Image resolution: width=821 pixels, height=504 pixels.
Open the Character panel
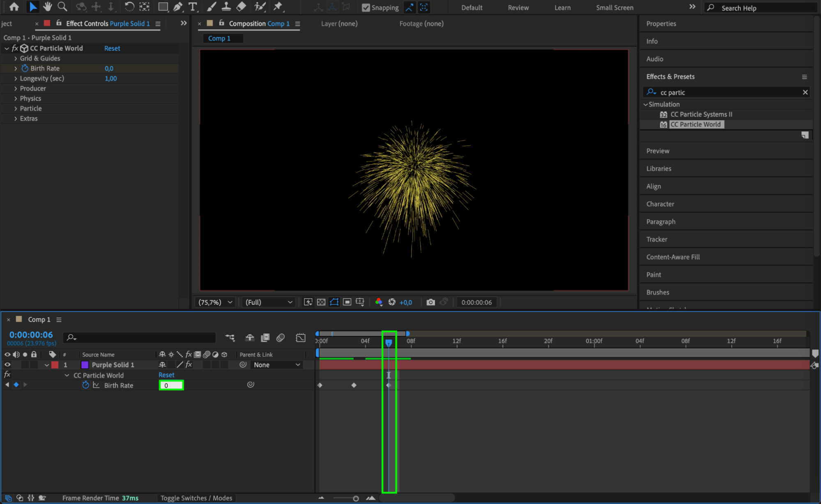pos(660,204)
